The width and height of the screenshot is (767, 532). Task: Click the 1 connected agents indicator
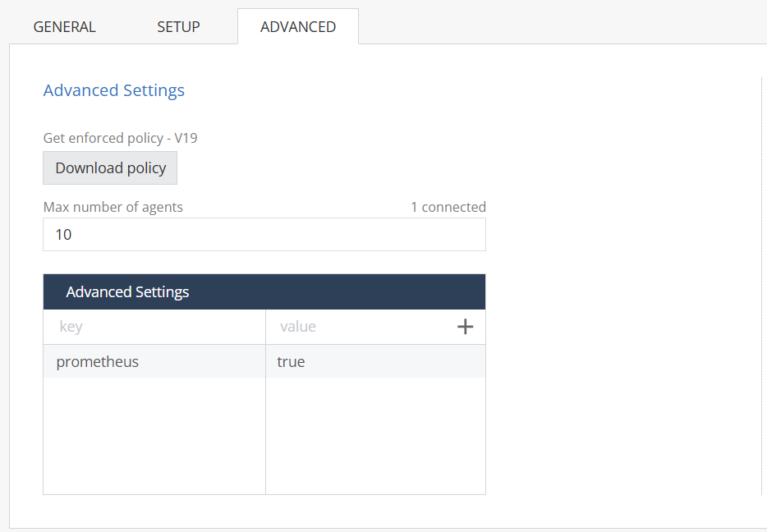click(448, 207)
